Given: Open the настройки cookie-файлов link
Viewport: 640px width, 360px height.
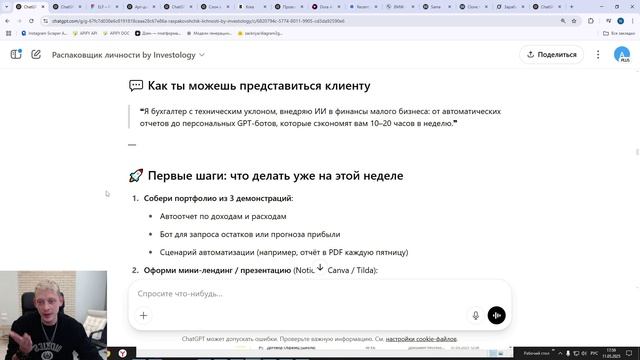Looking at the screenshot, I should click(x=421, y=339).
